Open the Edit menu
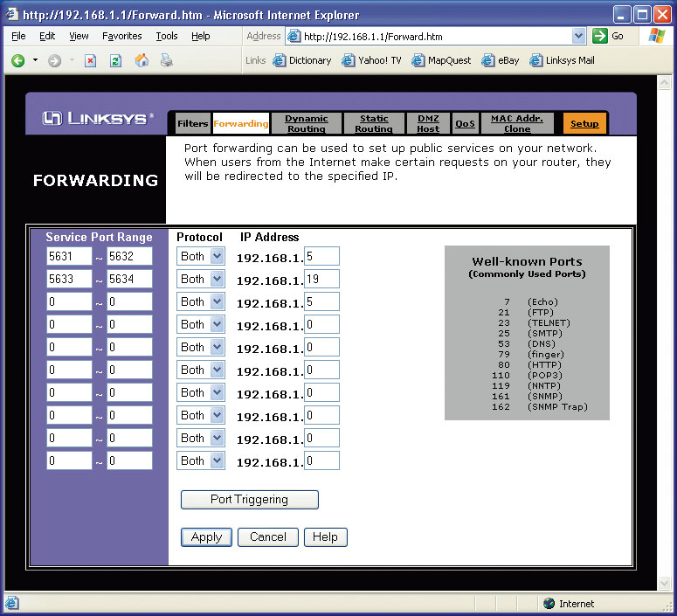This screenshot has height=616, width=677. [x=47, y=36]
